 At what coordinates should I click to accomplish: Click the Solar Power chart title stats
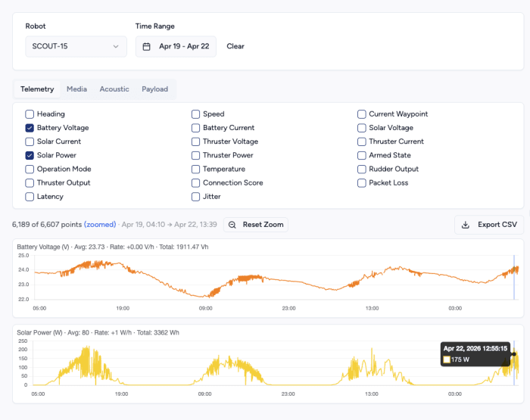98,333
